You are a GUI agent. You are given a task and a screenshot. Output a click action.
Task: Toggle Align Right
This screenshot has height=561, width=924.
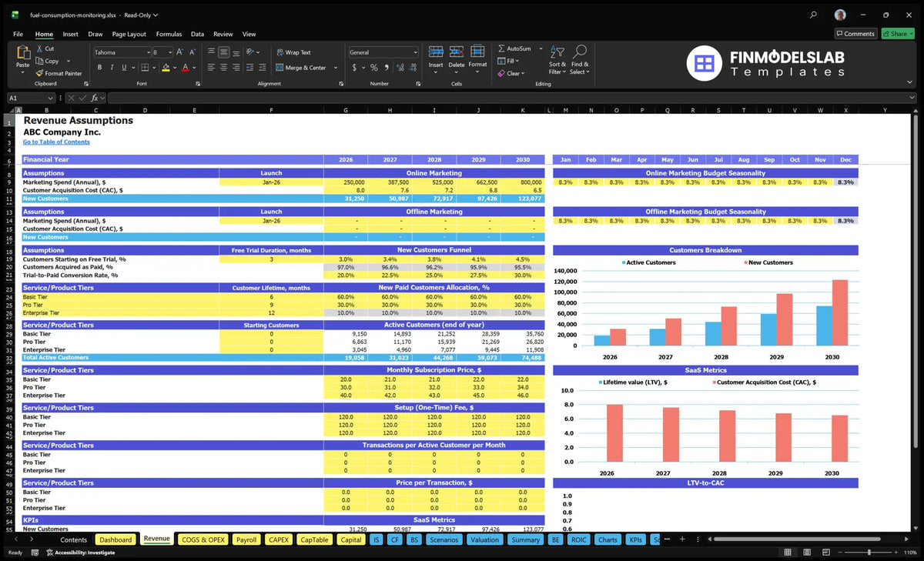pyautogui.click(x=236, y=68)
